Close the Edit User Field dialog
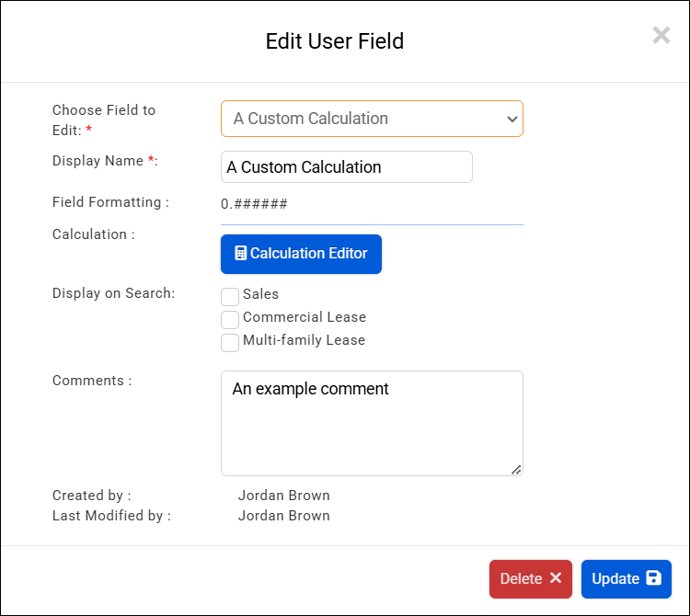The image size is (690, 616). tap(661, 35)
